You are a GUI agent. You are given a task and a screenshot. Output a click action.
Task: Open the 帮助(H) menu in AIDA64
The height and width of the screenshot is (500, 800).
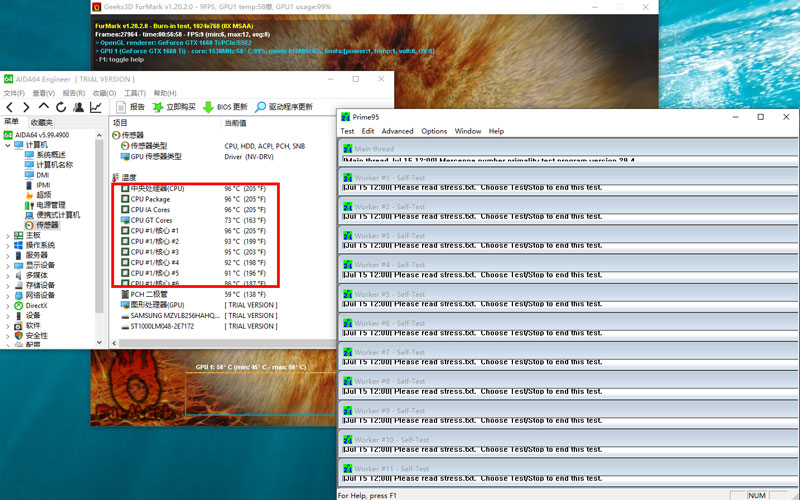165,93
